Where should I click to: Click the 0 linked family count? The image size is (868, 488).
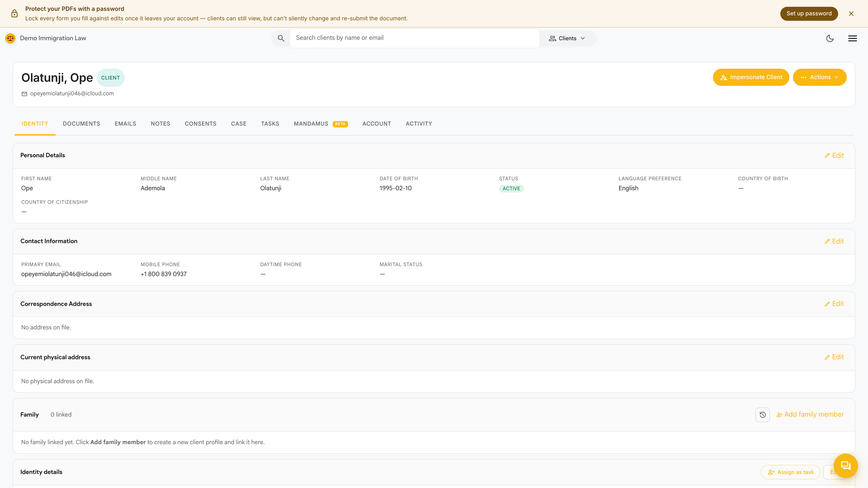point(61,415)
